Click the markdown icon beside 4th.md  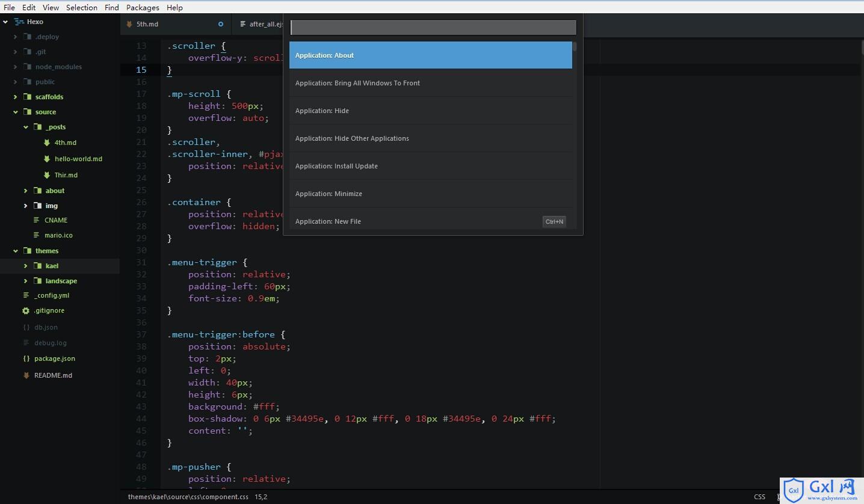pos(47,143)
